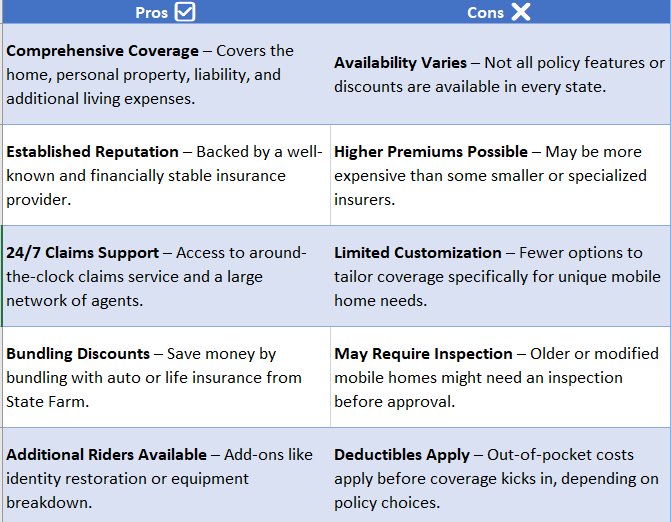This screenshot has height=522, width=671.
Task: Click the checkmark icon beside Pros
Action: point(185,12)
